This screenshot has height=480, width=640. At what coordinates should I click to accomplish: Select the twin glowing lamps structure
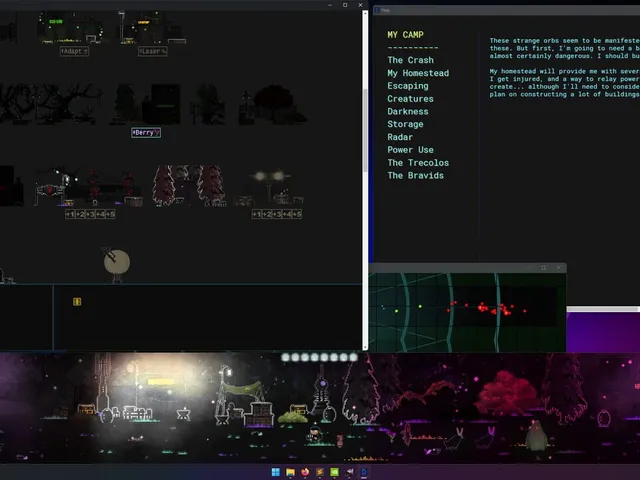tap(269, 187)
